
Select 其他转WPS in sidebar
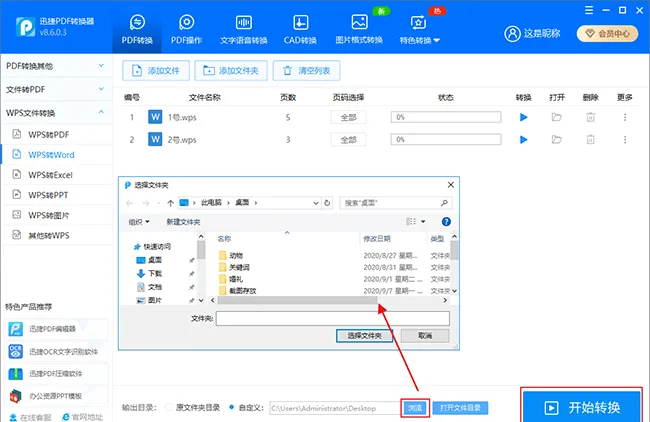tap(56, 235)
